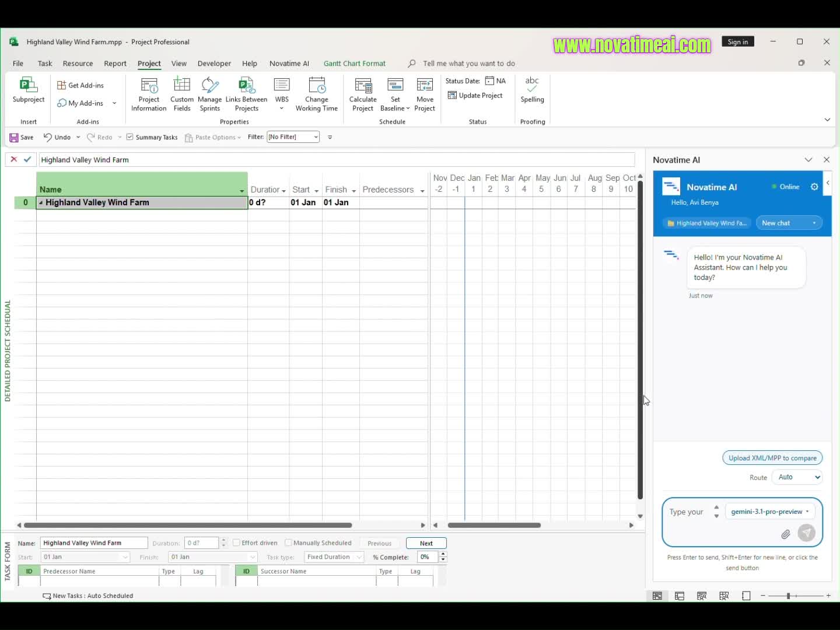
Task: Attach a file with the paperclip icon
Action: [x=786, y=534]
